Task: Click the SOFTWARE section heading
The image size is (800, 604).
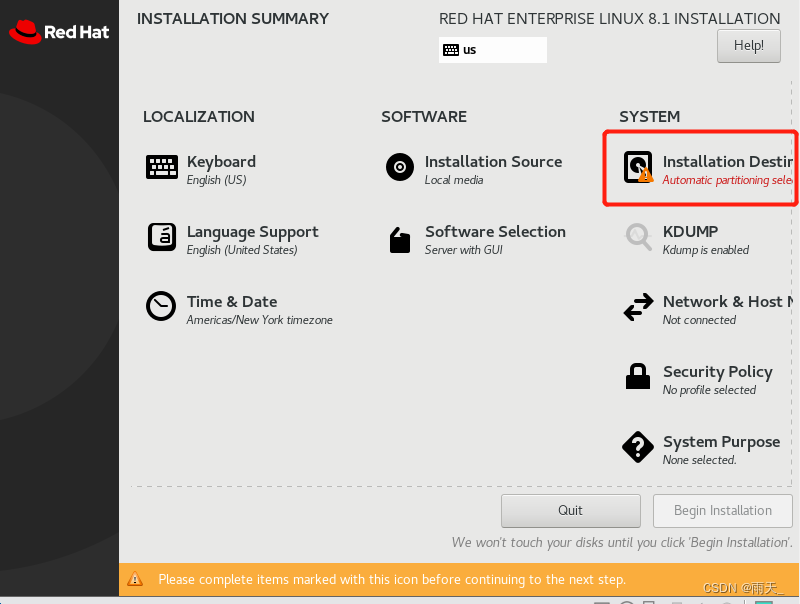Action: 424,116
